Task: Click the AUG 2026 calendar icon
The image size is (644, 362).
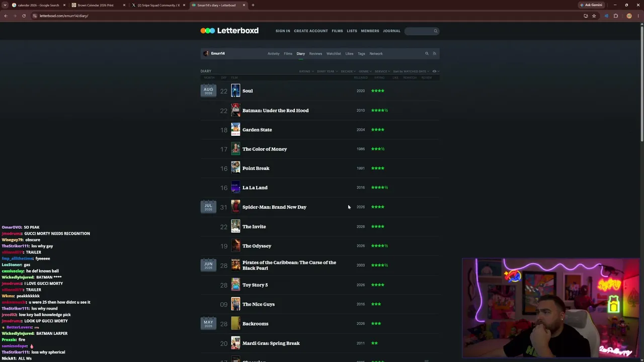Action: [208, 90]
